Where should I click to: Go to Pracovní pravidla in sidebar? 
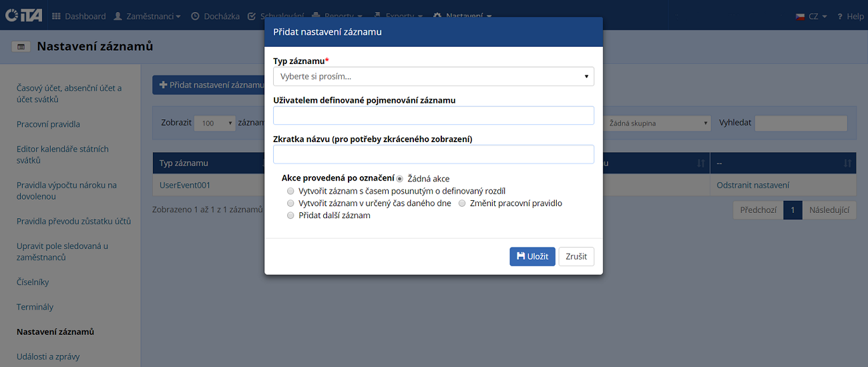tap(48, 124)
